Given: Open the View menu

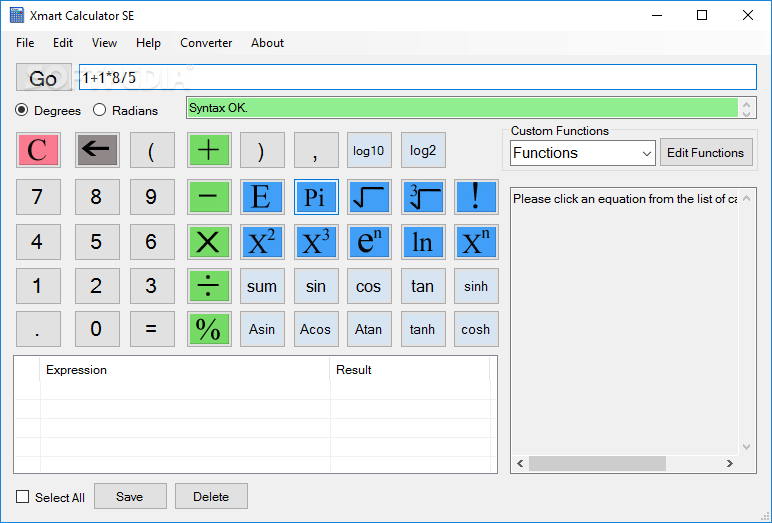Looking at the screenshot, I should (x=104, y=43).
